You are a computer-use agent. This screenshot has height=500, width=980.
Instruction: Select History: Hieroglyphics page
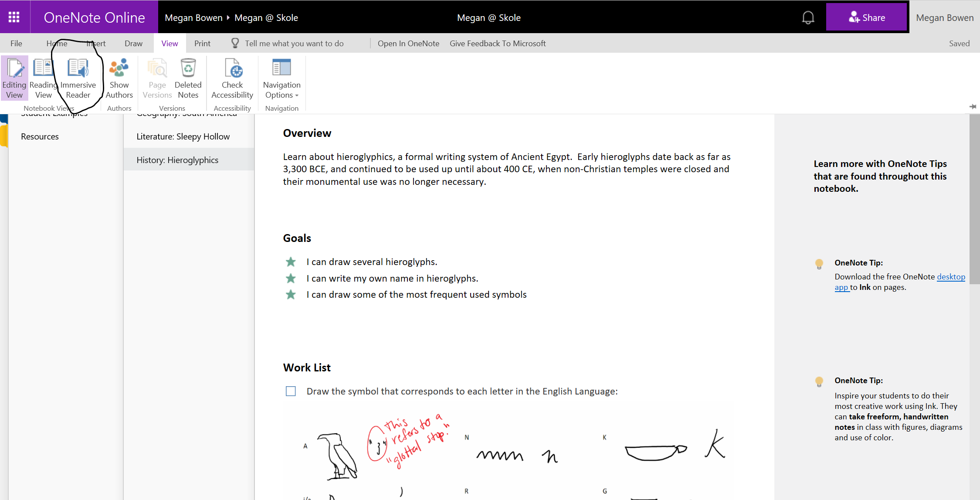[x=189, y=160]
